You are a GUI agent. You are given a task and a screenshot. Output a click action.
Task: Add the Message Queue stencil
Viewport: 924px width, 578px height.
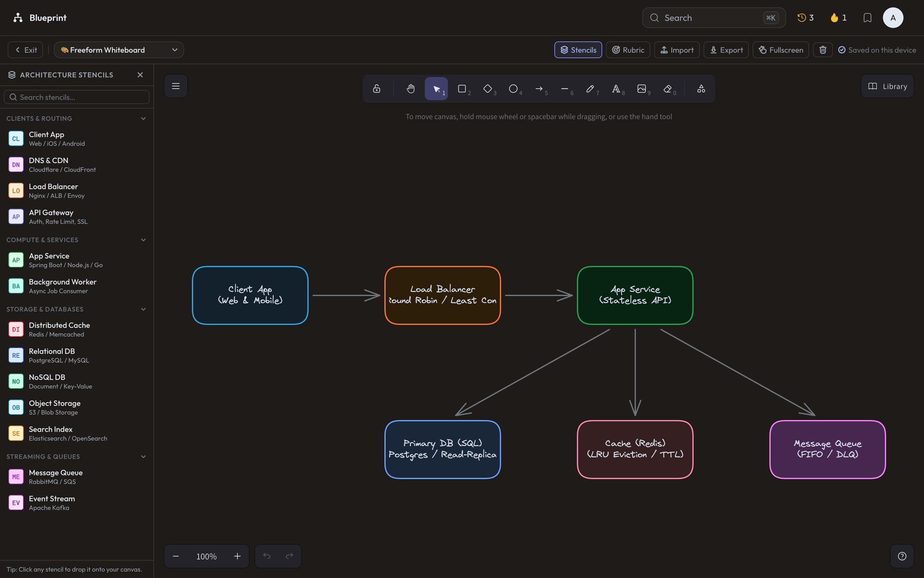click(x=77, y=477)
